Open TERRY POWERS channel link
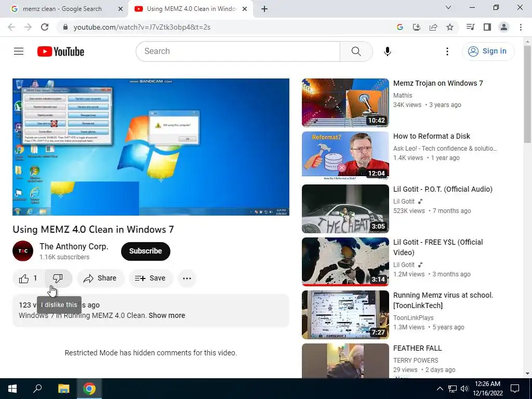This screenshot has width=532, height=399. point(416,361)
